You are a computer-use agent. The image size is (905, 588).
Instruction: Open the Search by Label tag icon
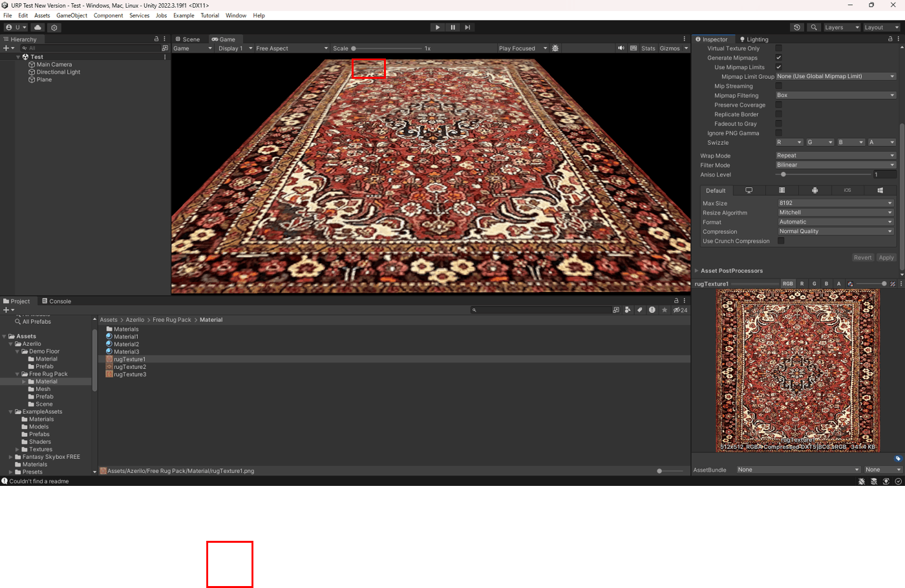(x=640, y=310)
